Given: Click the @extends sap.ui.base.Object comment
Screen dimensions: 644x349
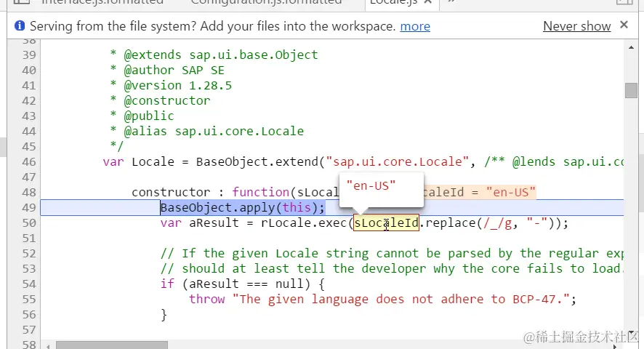Looking at the screenshot, I should 221,55.
